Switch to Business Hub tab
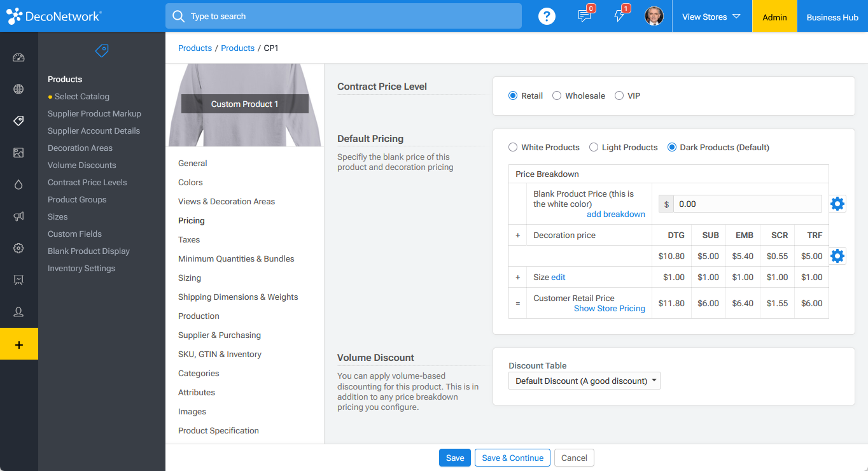Image resolution: width=868 pixels, height=471 pixels. [832, 17]
